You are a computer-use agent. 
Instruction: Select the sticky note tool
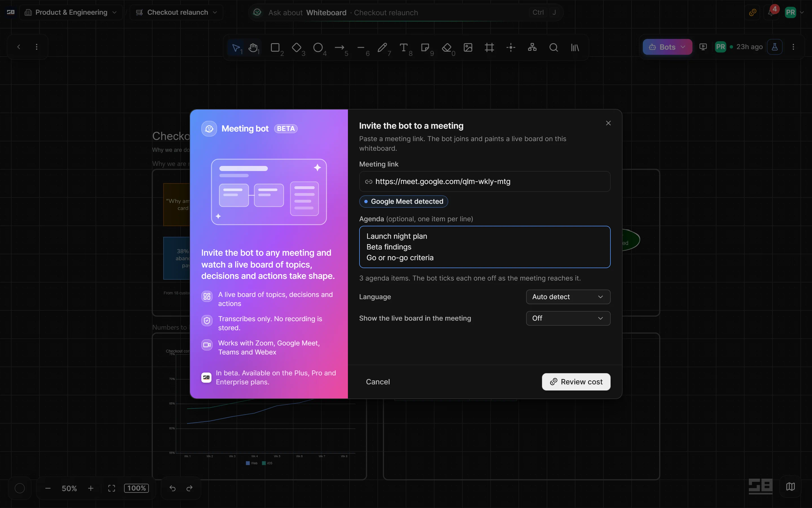pos(425,48)
